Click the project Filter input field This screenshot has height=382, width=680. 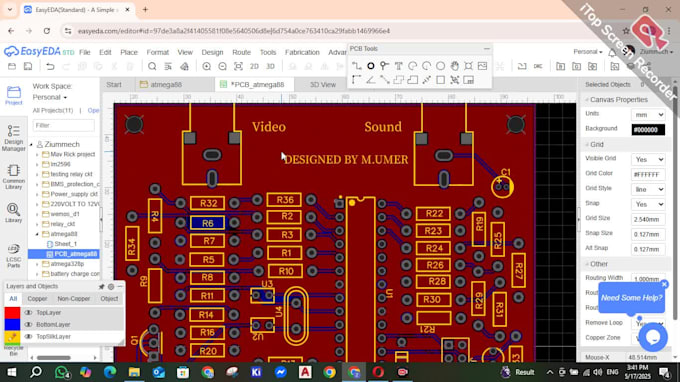click(64, 125)
